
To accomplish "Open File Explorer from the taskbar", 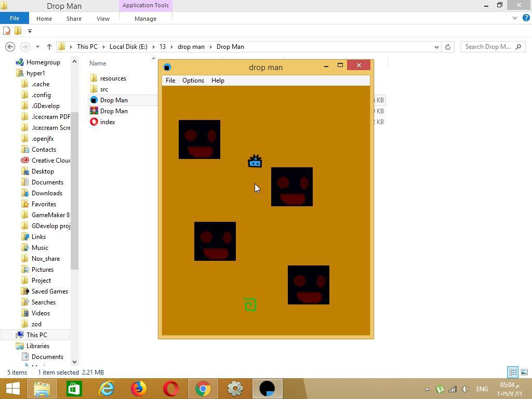I will click(42, 389).
